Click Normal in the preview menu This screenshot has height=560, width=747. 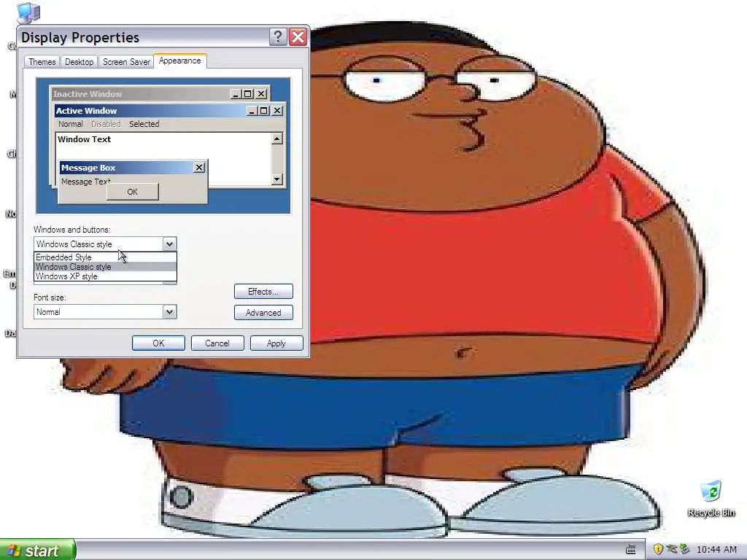(71, 124)
